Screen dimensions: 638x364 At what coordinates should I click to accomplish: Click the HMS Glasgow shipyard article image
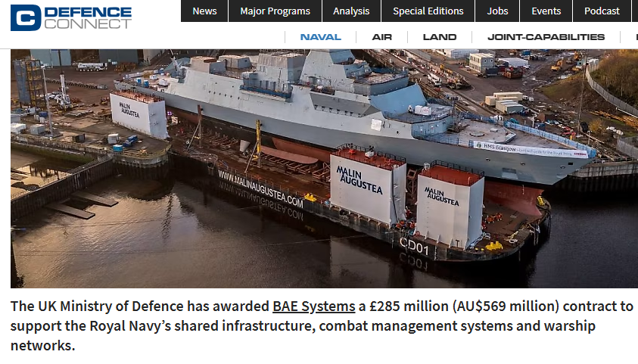pyautogui.click(x=324, y=168)
